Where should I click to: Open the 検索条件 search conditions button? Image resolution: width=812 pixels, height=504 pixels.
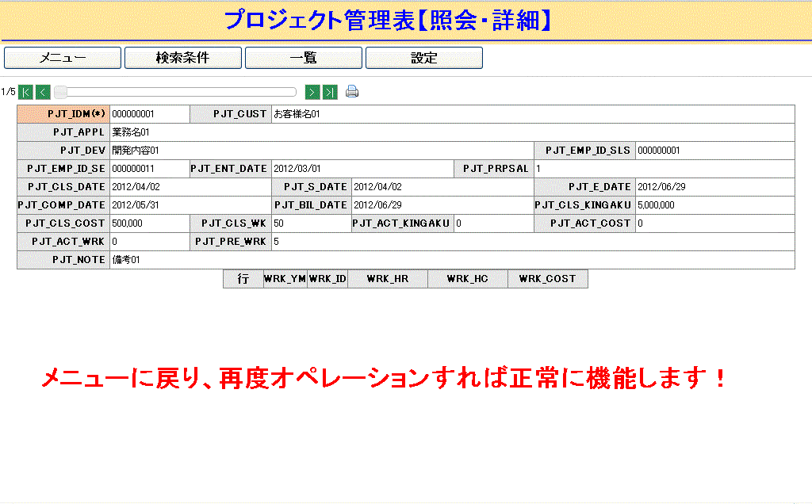tap(183, 58)
